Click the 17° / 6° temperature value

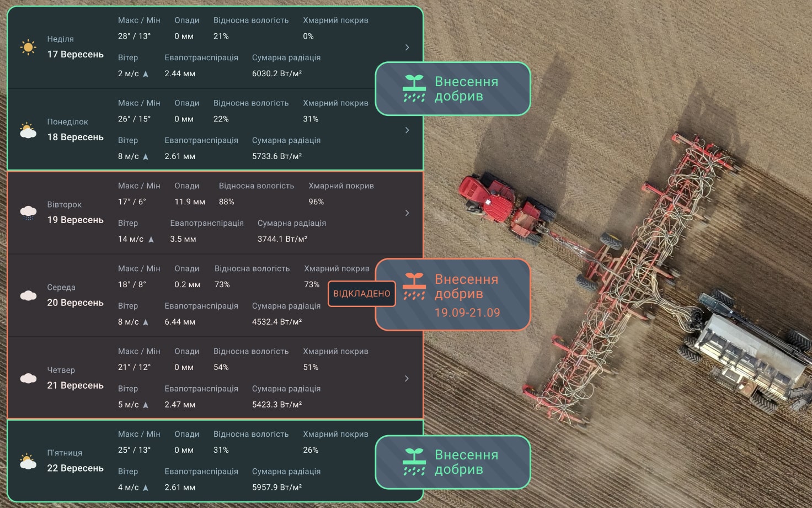(132, 202)
